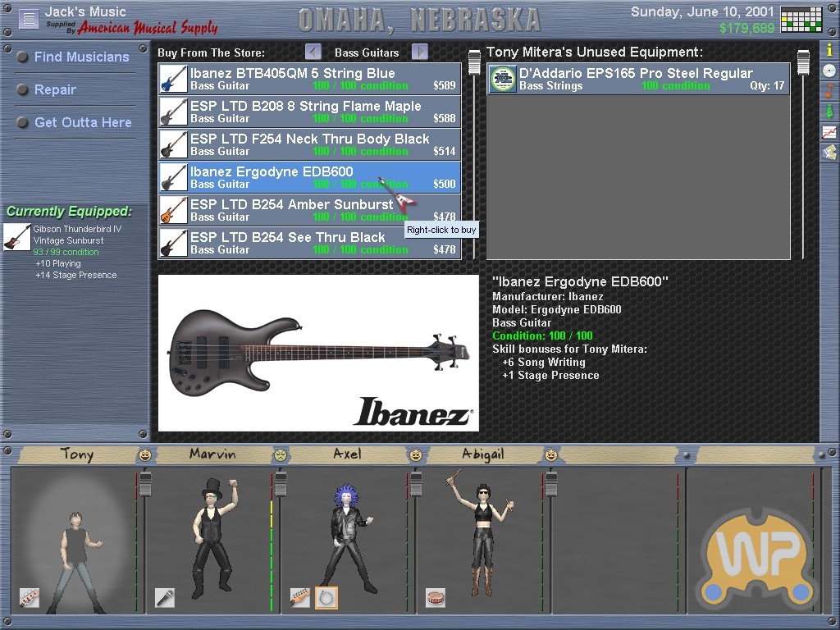Viewport: 840px width, 630px height.
Task: Open the CD disc icon in right sidebar
Action: (x=829, y=71)
